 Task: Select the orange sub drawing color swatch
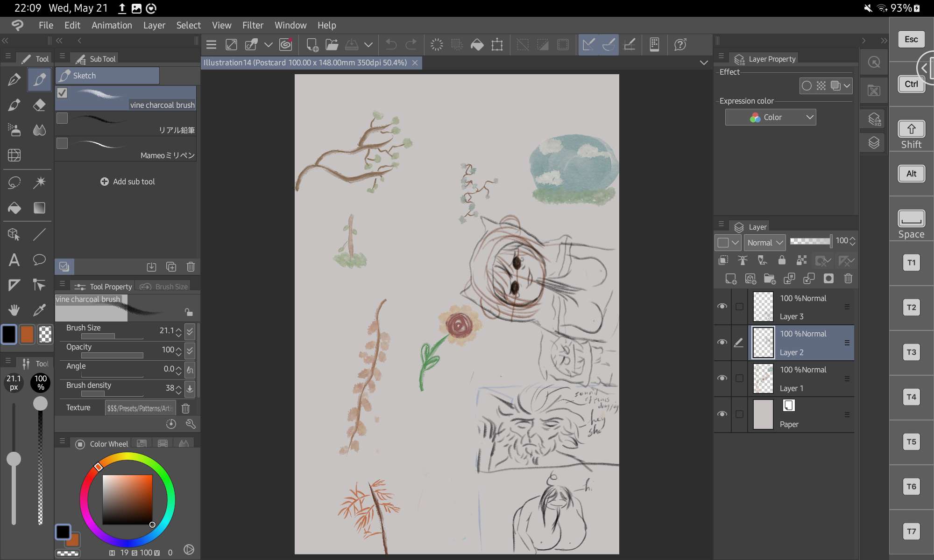click(27, 335)
